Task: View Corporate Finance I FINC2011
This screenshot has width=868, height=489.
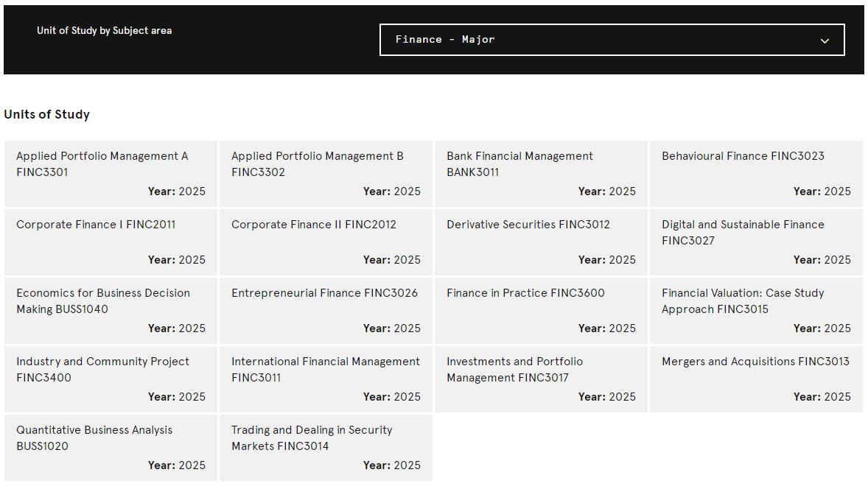Action: pyautogui.click(x=111, y=242)
